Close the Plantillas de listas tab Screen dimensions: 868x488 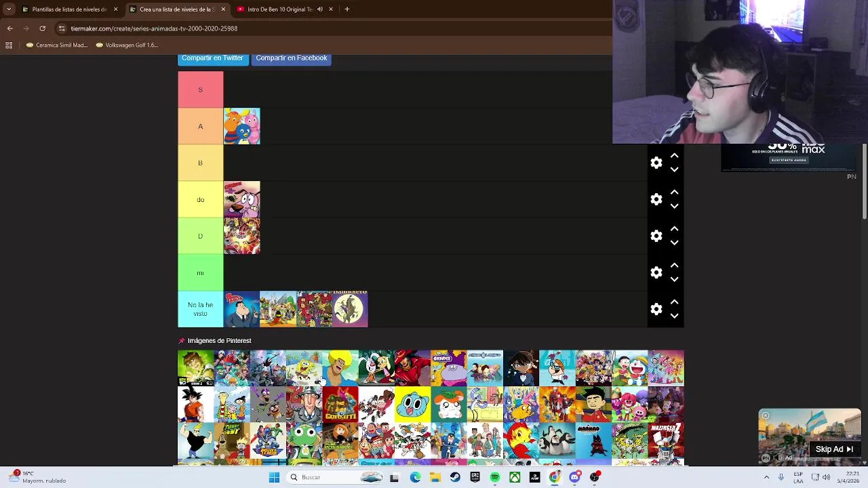[115, 9]
